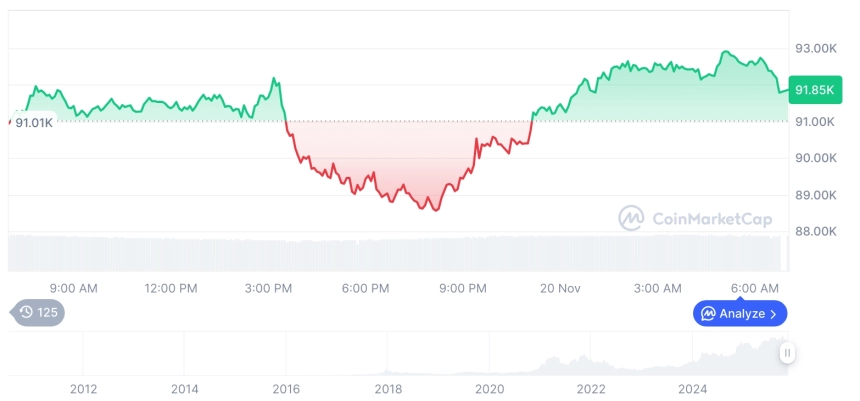Screen dimensions: 860x401
Task: Select 2020 on the year navigator
Action: click(489, 389)
